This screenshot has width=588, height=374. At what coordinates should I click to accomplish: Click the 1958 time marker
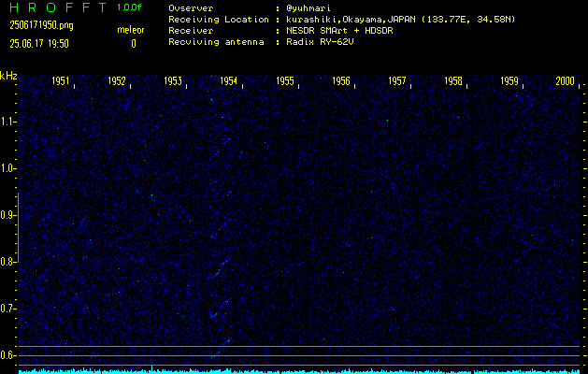point(453,81)
